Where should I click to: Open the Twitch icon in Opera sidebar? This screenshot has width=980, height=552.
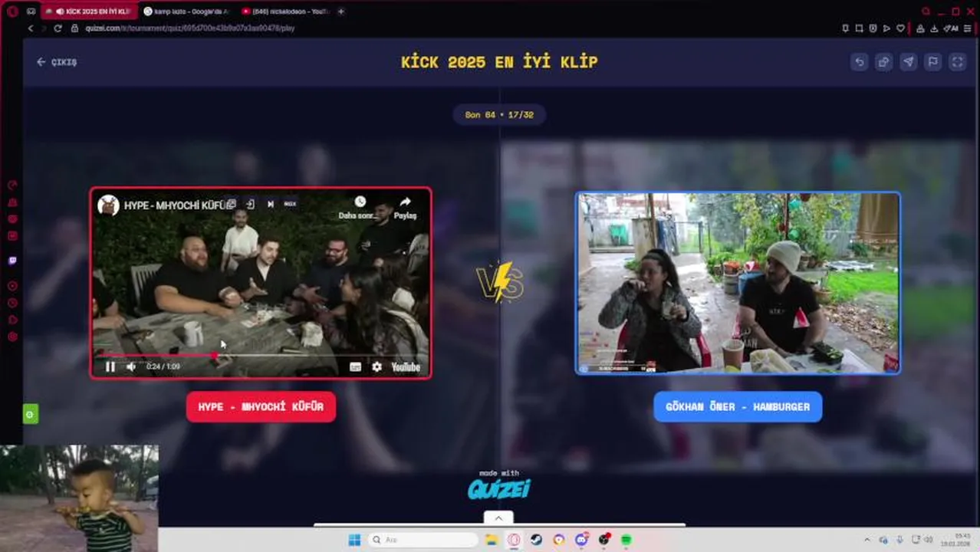click(x=12, y=261)
